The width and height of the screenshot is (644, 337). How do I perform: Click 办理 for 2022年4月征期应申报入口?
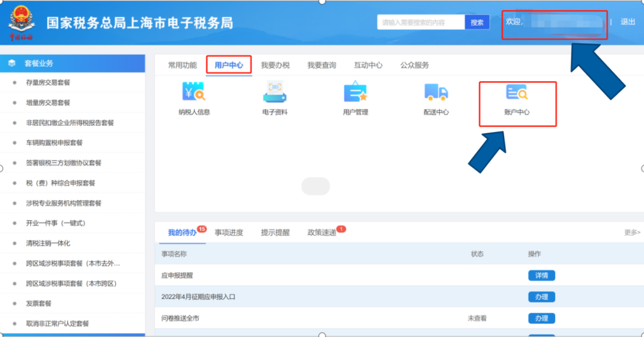tap(541, 296)
